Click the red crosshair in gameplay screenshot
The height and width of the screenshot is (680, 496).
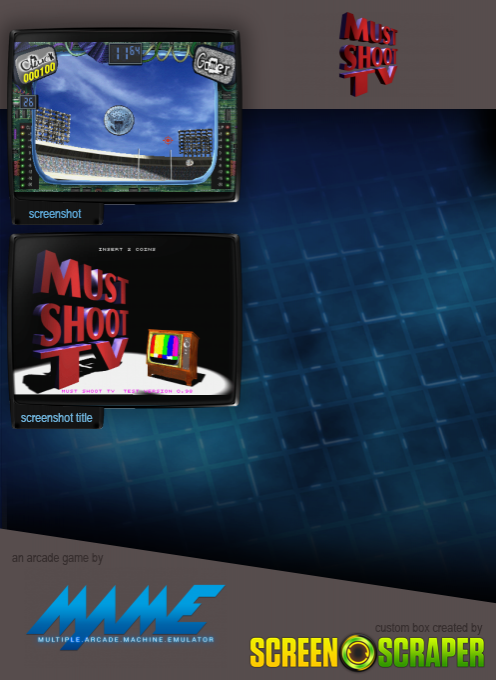click(x=168, y=140)
